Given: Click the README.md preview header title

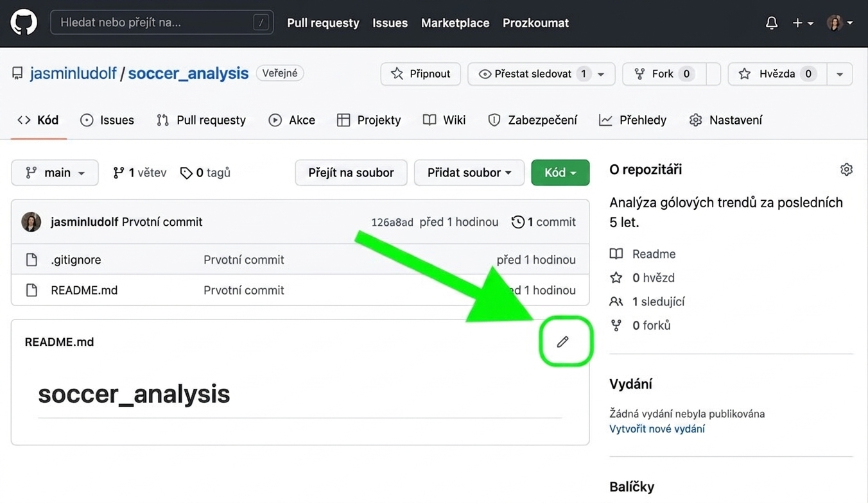Looking at the screenshot, I should [59, 342].
